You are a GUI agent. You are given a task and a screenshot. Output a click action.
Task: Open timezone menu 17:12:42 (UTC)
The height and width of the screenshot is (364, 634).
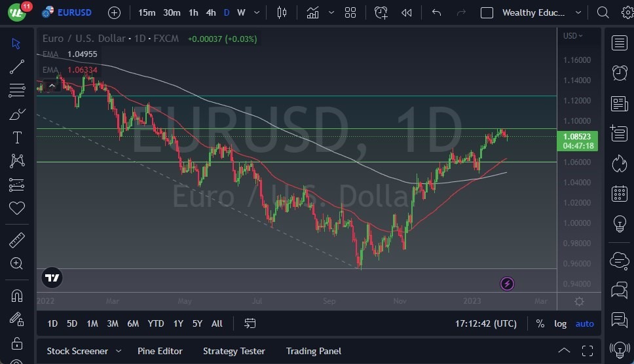pos(486,323)
